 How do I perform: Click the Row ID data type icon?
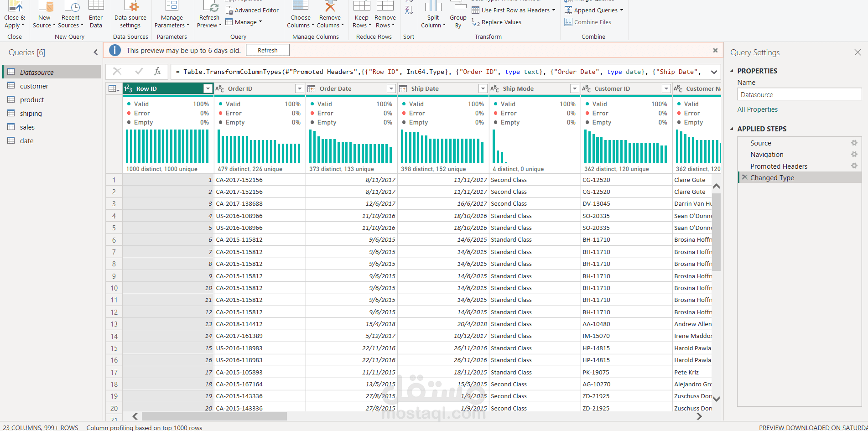click(x=128, y=88)
